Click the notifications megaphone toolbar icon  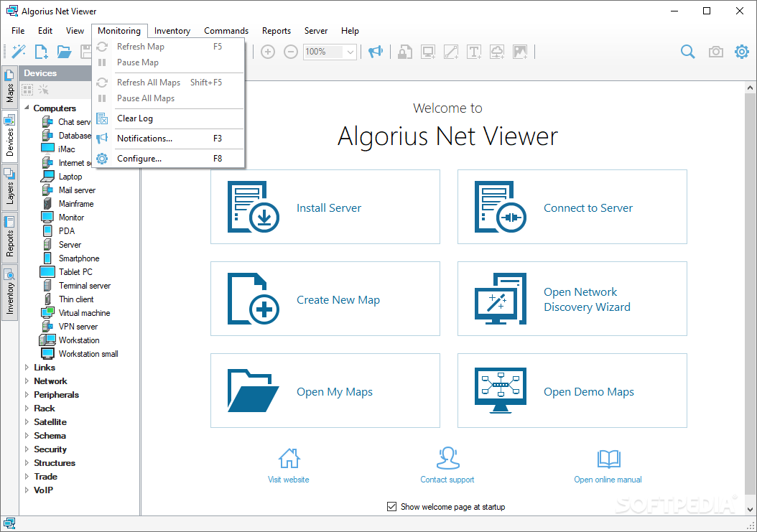coord(376,52)
